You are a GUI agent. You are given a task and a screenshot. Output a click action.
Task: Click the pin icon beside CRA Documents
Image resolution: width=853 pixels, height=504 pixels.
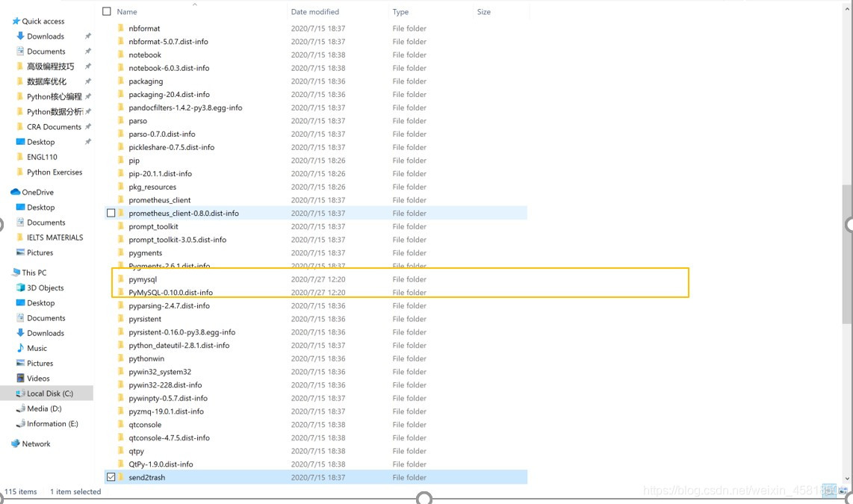click(87, 127)
